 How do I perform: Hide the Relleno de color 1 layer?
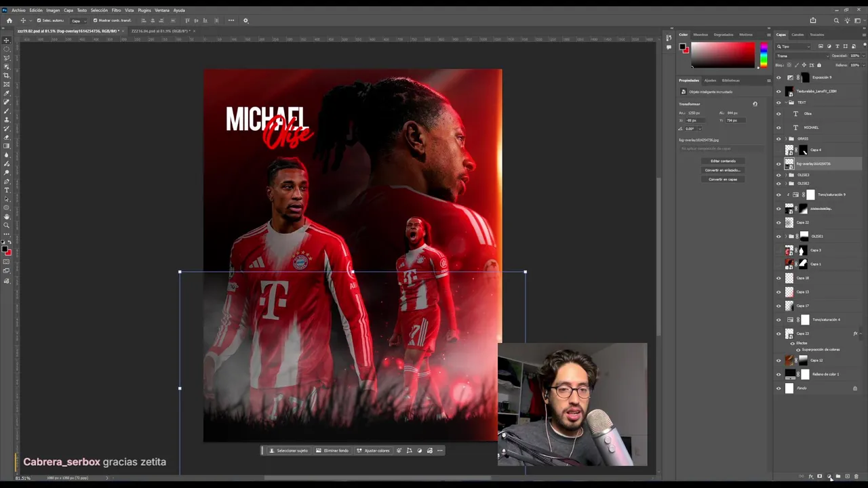click(778, 374)
